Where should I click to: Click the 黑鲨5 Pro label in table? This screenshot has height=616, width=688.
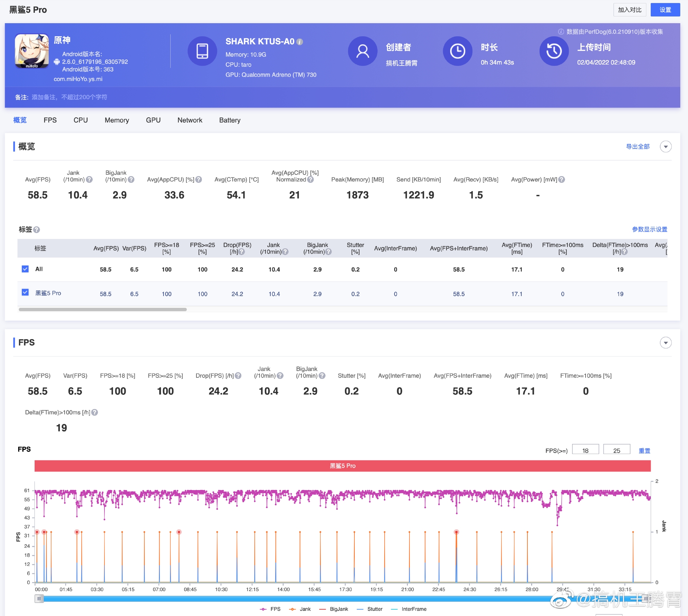click(x=48, y=293)
